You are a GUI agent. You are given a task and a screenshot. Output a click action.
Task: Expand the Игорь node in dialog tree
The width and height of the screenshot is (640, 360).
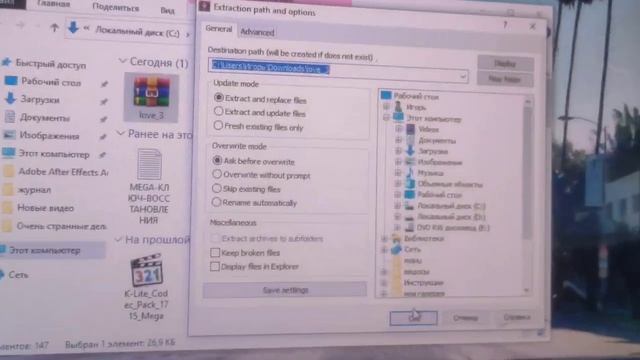click(x=386, y=107)
